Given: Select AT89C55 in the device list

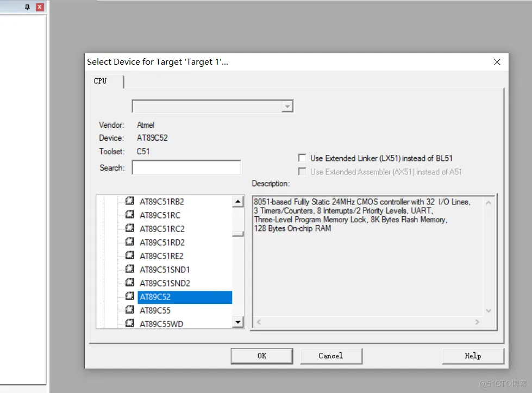Looking at the screenshot, I should point(155,310).
